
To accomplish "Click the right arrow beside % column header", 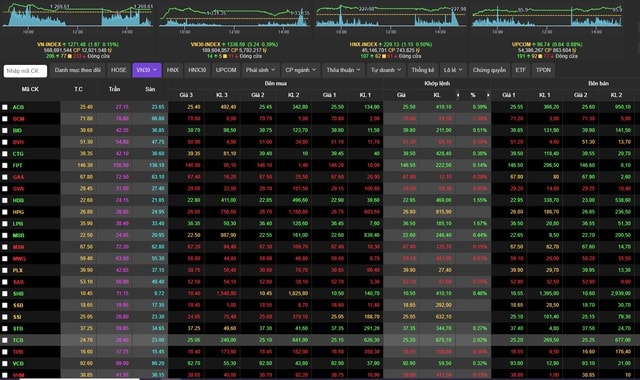I will [x=488, y=95].
